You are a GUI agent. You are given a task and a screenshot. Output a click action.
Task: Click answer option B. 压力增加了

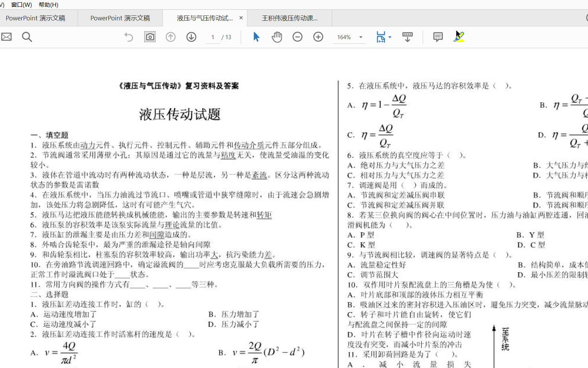234,314
